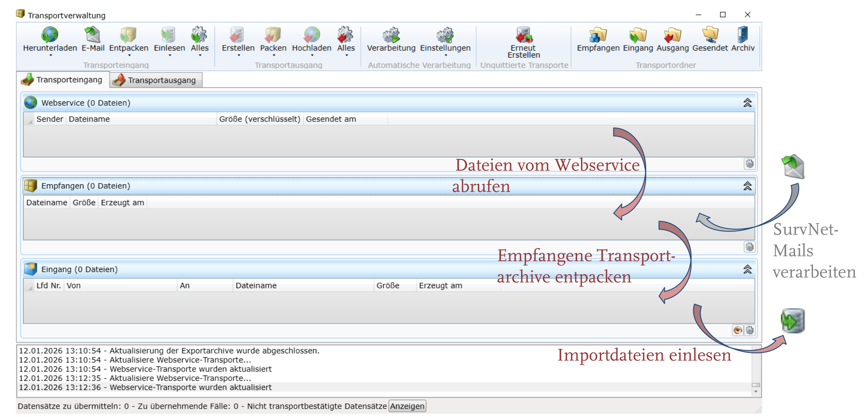Screen dimensions: 868x417
Task: Switch to the Transportausgang tab
Action: click(x=156, y=80)
